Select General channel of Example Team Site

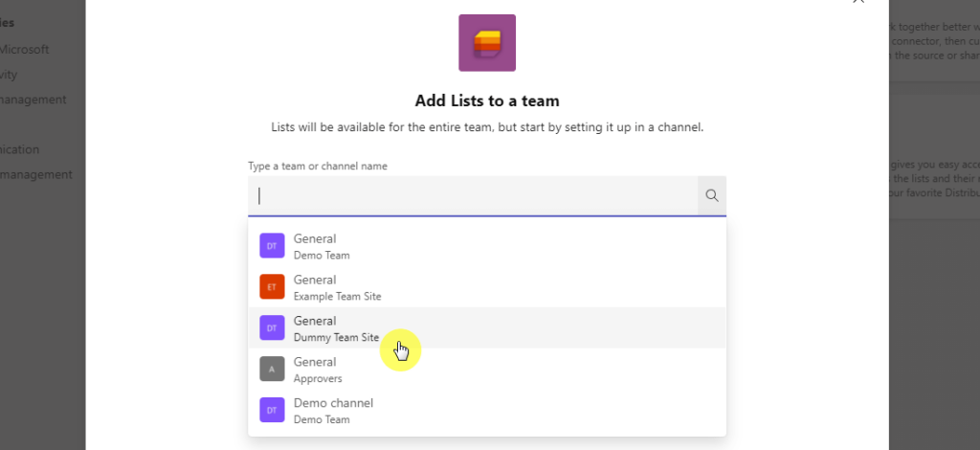(x=487, y=287)
